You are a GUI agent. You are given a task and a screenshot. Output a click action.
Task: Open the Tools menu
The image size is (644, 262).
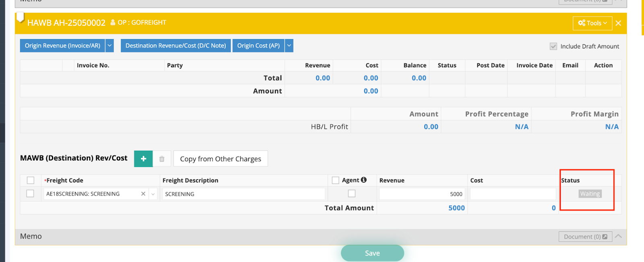592,23
